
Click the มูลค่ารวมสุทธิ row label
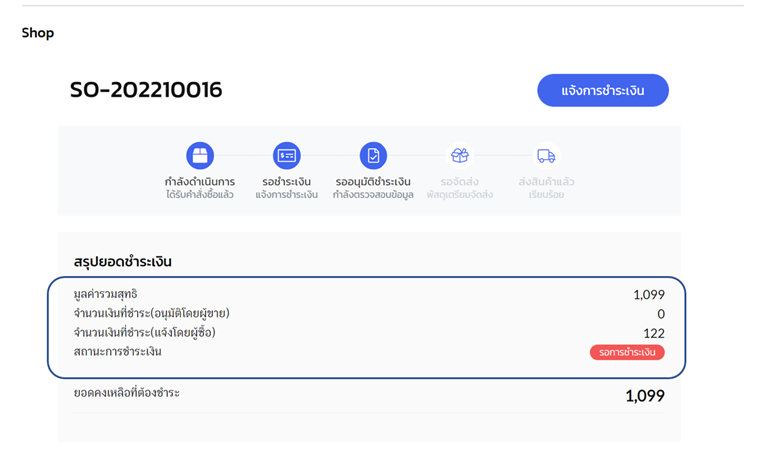(106, 294)
